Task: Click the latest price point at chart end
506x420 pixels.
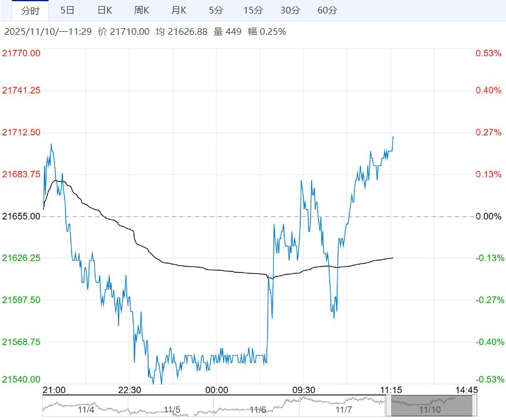Action: (393, 136)
